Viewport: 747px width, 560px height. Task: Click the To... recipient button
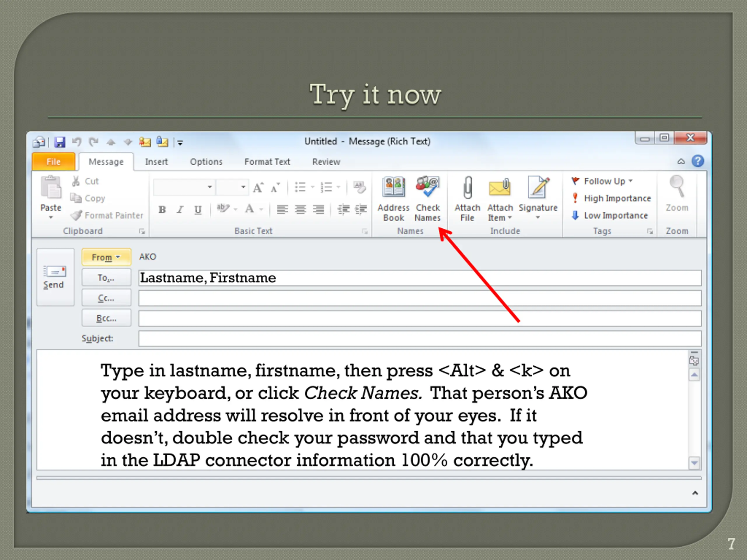point(106,277)
